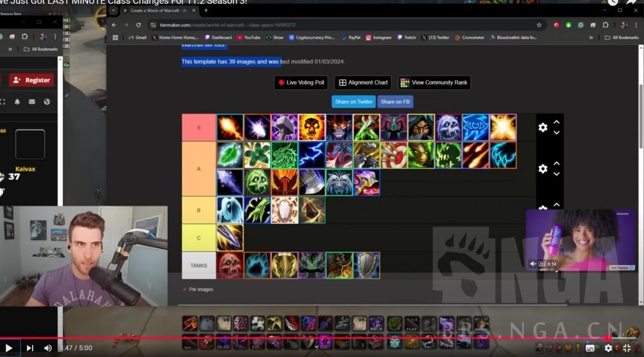Mute the YouTube video volume

point(48,348)
